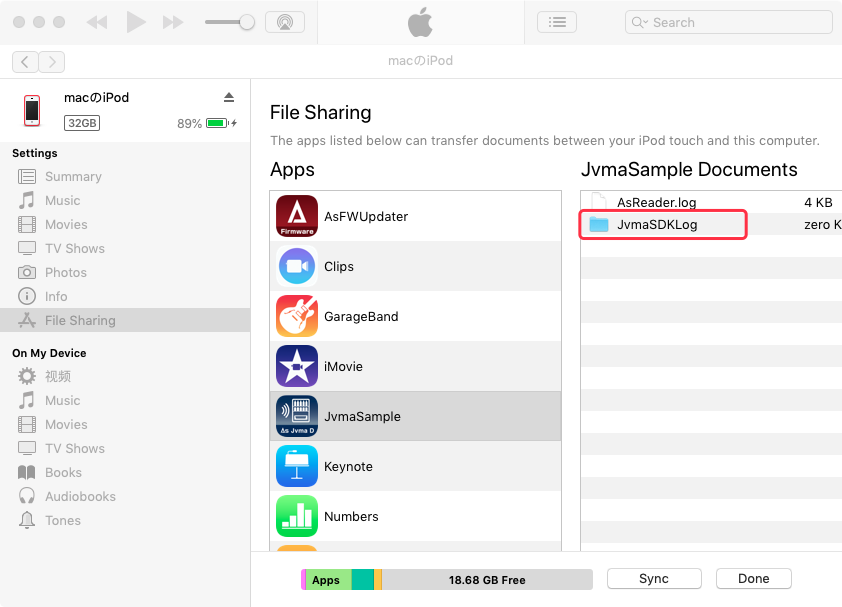
Task: Go to Photos in the sidebar
Action: 65,273
